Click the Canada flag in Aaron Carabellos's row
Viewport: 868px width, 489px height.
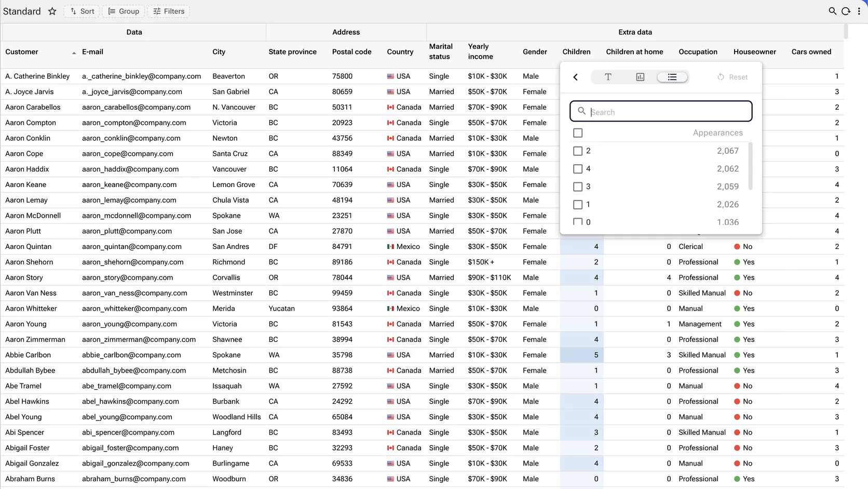click(x=390, y=108)
